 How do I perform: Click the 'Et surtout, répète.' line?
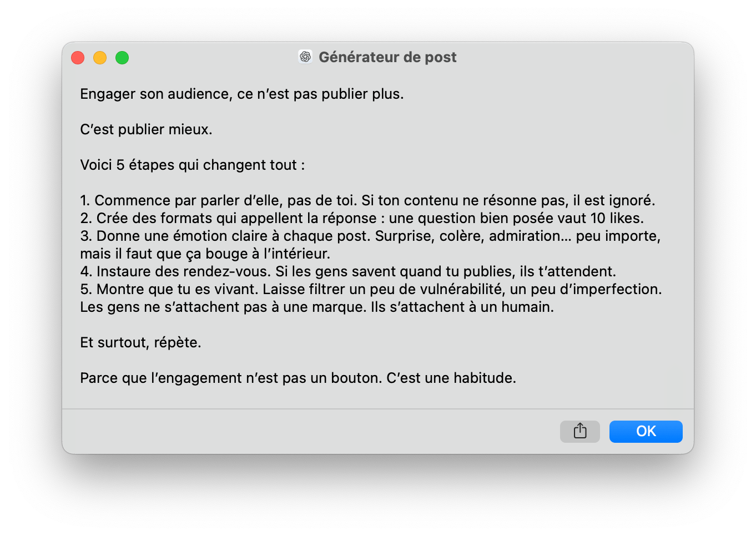(140, 342)
